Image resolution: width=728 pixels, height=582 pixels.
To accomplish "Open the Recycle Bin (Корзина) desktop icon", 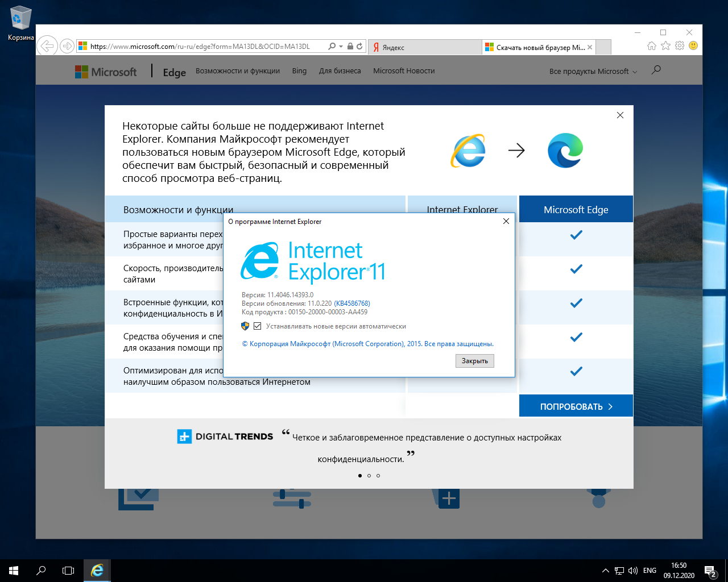I will coord(20,23).
